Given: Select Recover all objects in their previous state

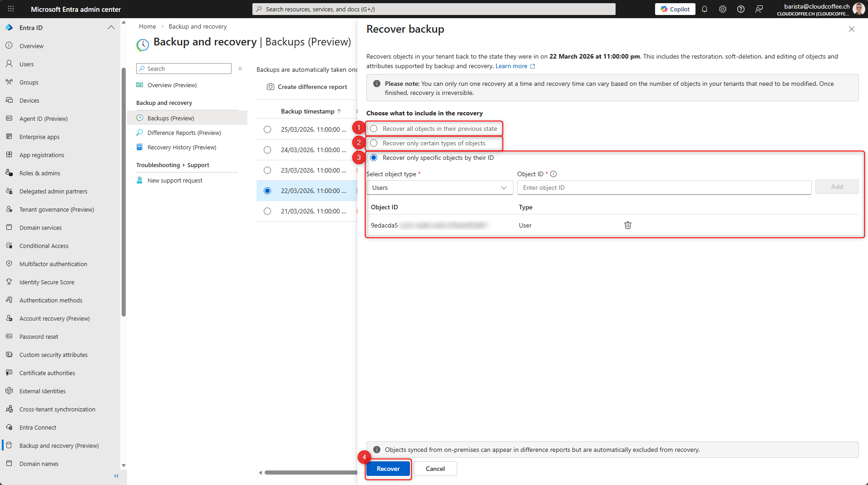Looking at the screenshot, I should (x=374, y=129).
